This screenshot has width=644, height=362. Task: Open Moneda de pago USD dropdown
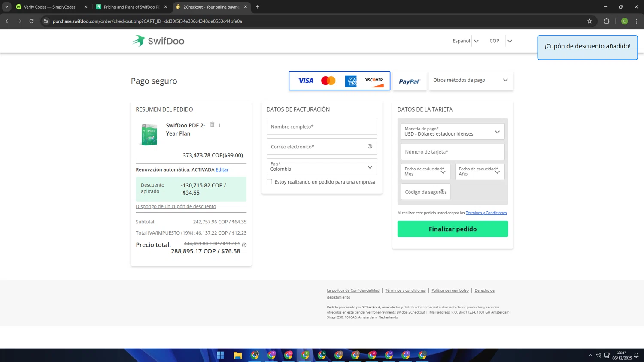453,131
